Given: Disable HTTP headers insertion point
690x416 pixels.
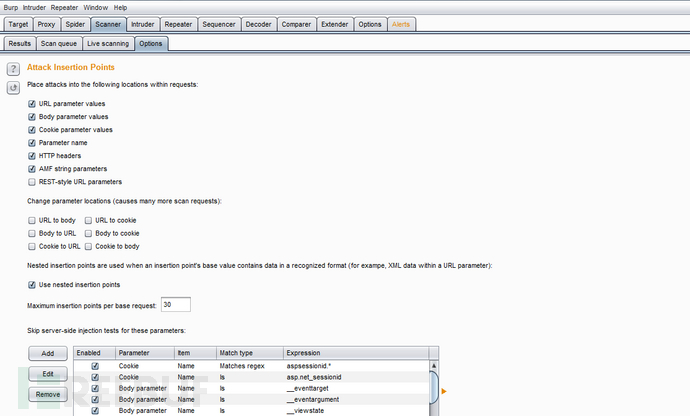Looking at the screenshot, I should pos(32,156).
